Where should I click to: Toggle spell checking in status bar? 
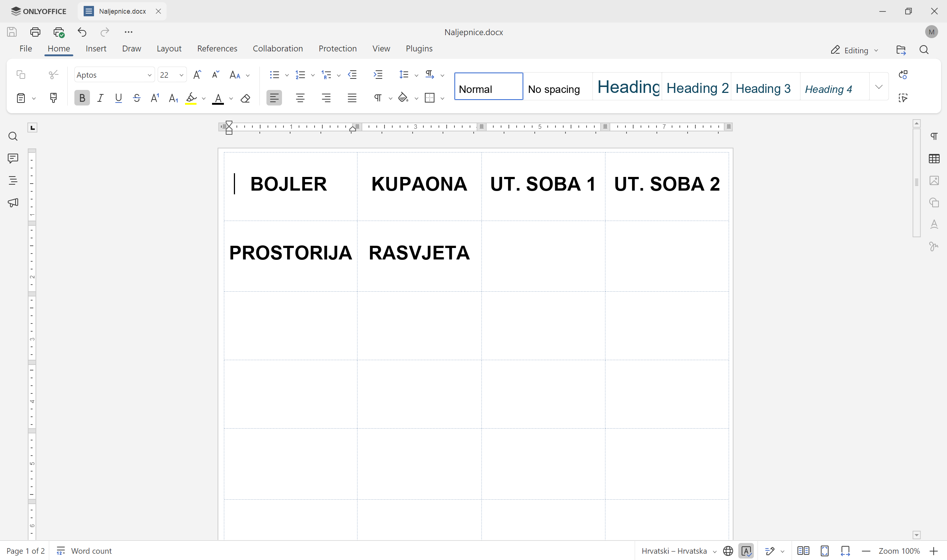tap(746, 551)
